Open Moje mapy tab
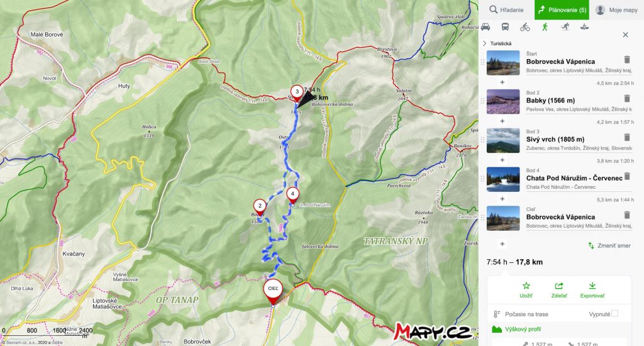 pyautogui.click(x=616, y=10)
